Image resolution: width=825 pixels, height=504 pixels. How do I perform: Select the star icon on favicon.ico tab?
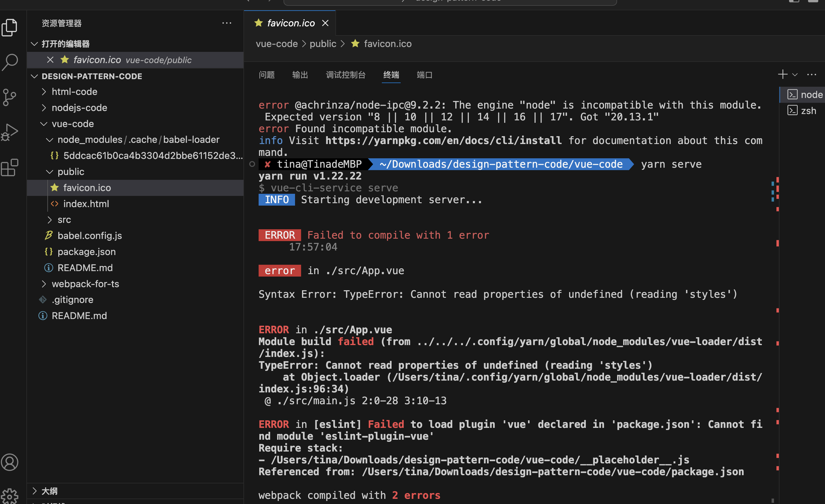(259, 23)
